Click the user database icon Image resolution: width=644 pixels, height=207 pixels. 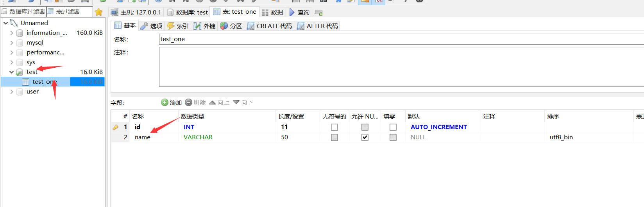pyautogui.click(x=20, y=92)
